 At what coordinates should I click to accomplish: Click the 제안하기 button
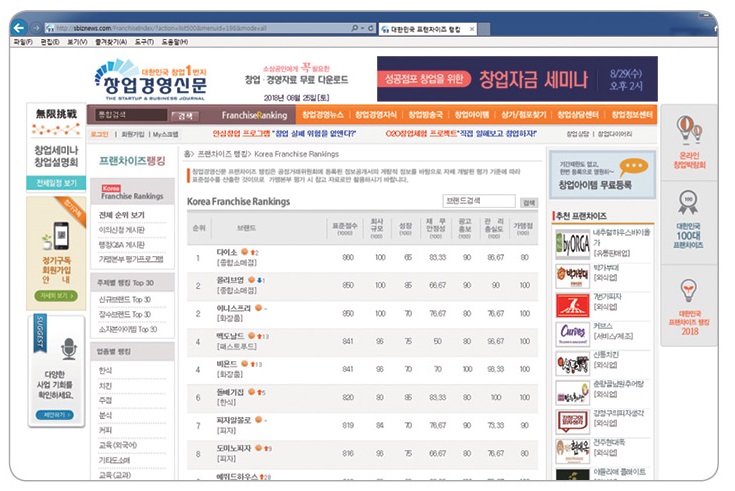(x=55, y=415)
